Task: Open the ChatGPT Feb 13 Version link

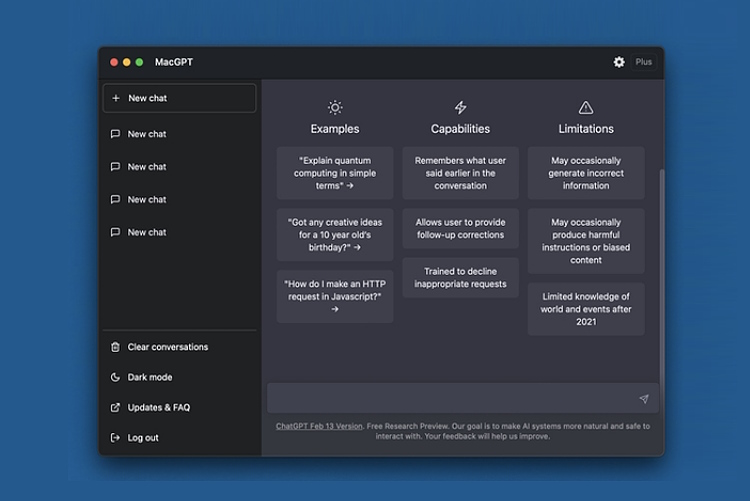Action: pos(319,426)
